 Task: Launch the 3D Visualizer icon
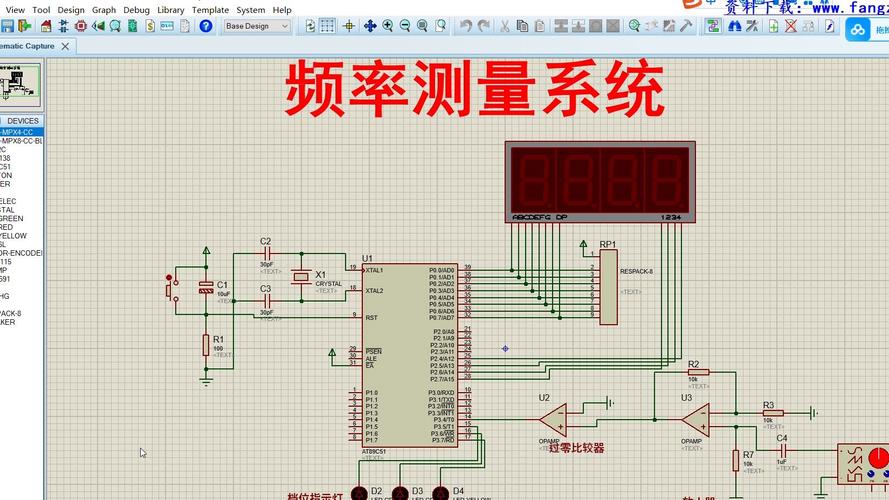(x=98, y=26)
